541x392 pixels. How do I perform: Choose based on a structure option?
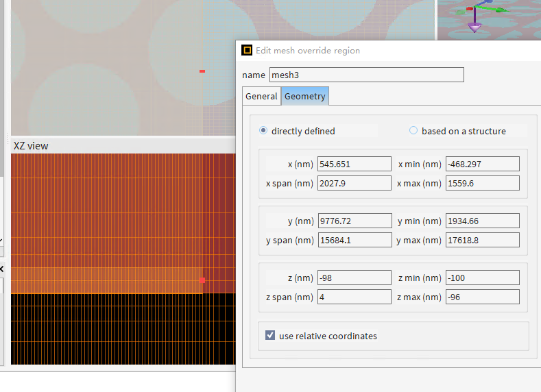413,131
